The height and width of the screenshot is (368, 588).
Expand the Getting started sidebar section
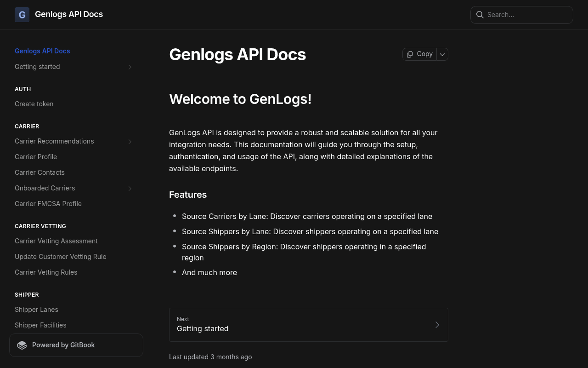(x=130, y=67)
